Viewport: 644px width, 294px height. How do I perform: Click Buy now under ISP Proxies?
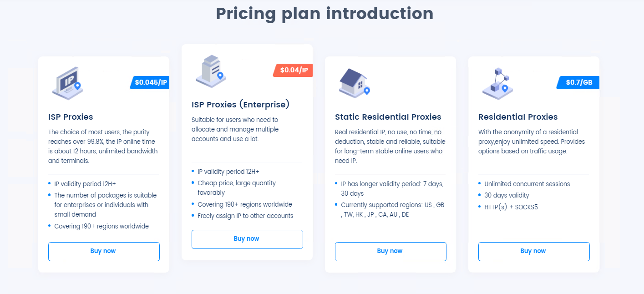[x=104, y=251]
